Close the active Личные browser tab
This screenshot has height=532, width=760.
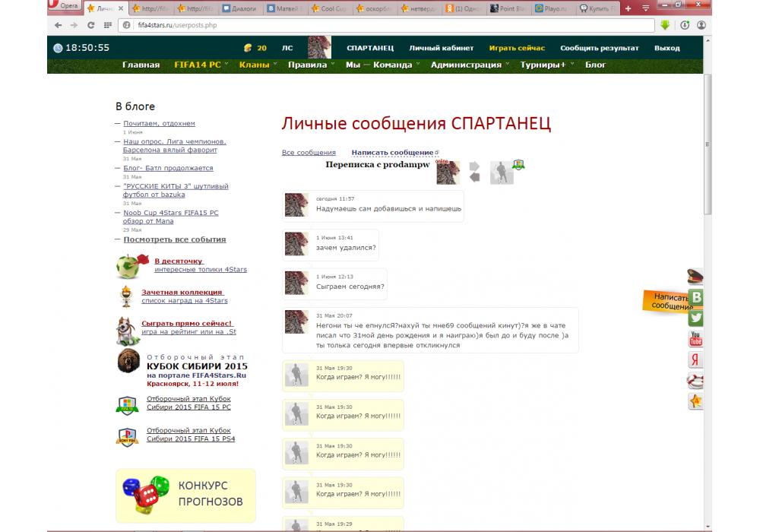[121, 8]
